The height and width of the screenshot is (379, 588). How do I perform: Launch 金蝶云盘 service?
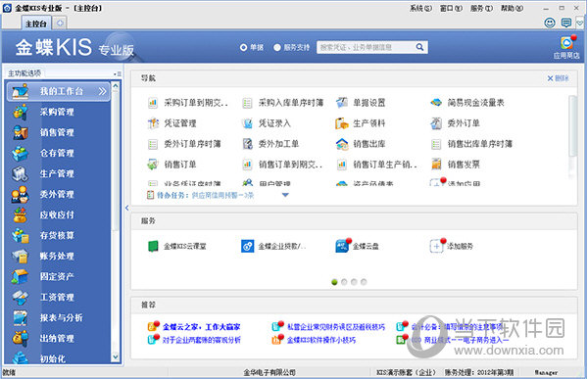point(357,246)
